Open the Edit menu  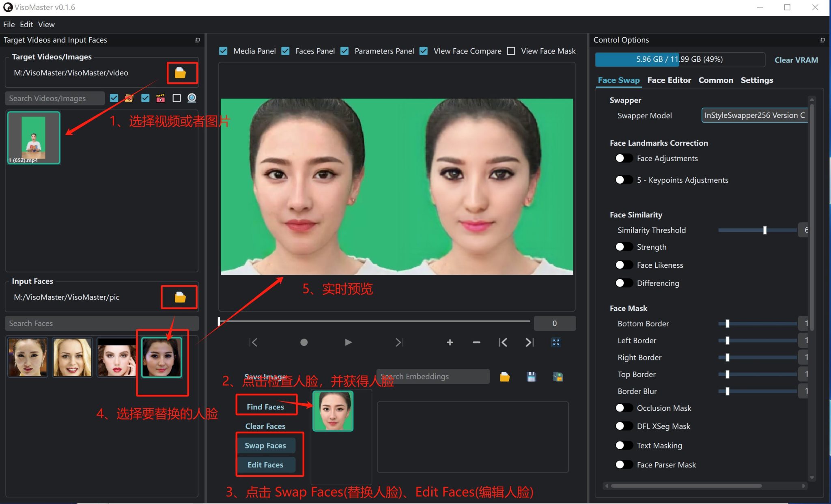coord(26,24)
